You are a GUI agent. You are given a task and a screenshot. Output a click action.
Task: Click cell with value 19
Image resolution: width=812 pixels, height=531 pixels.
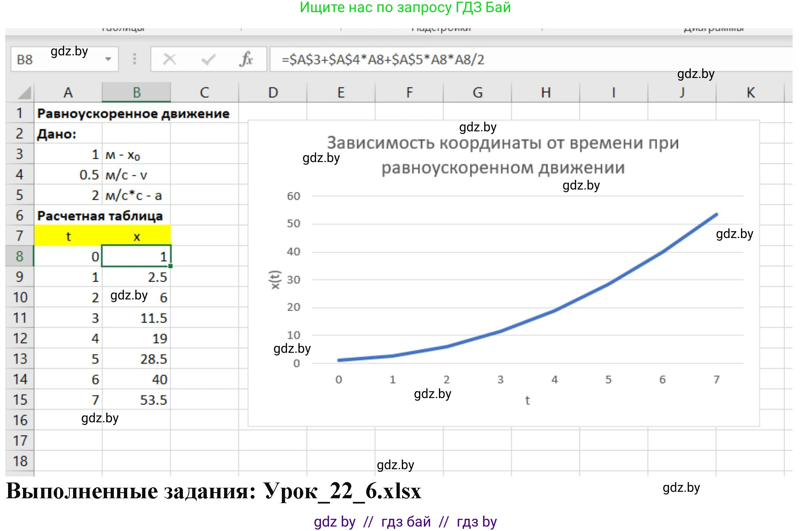(136, 338)
